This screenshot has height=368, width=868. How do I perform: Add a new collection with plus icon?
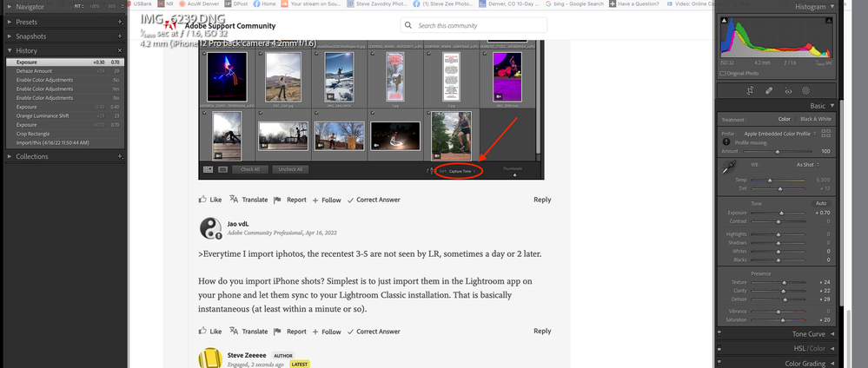coord(120,156)
